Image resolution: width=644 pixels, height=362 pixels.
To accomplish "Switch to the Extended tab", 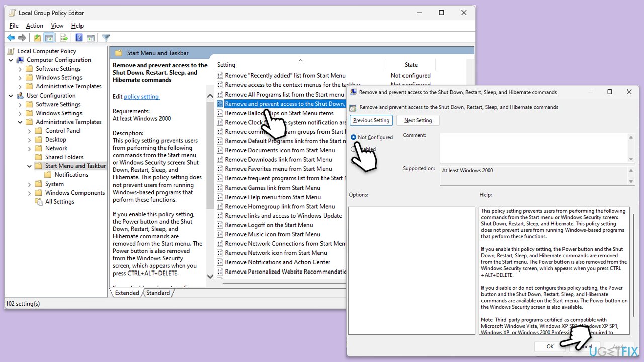I will point(127,293).
